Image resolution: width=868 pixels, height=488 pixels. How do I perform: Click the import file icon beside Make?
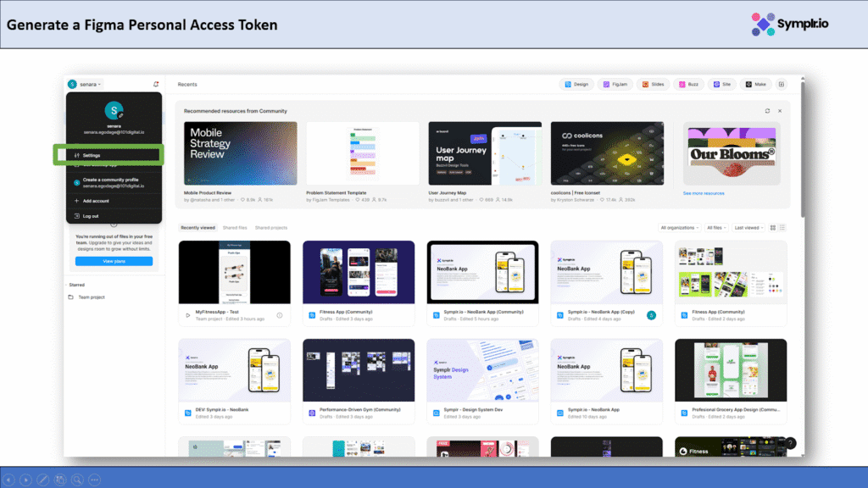coord(782,84)
